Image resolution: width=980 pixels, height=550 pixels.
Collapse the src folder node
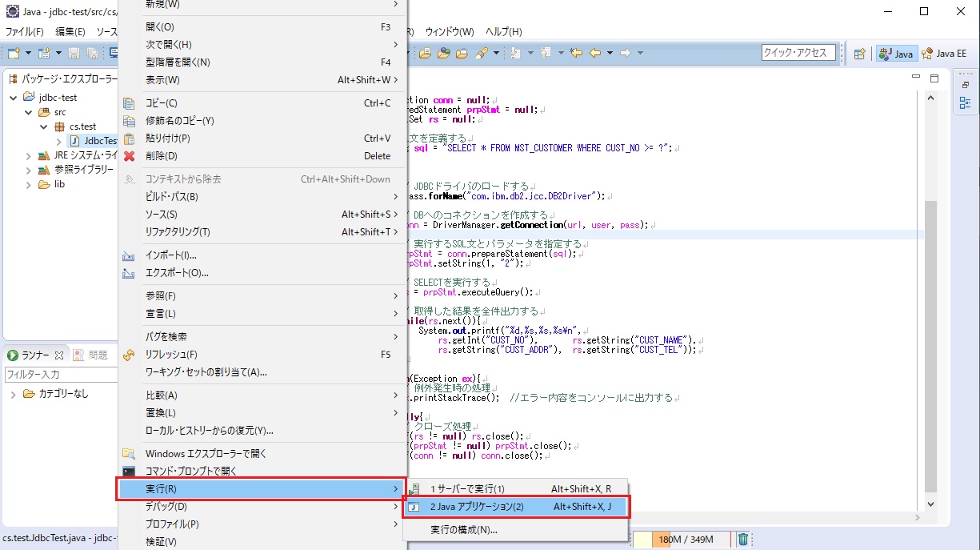pyautogui.click(x=29, y=112)
